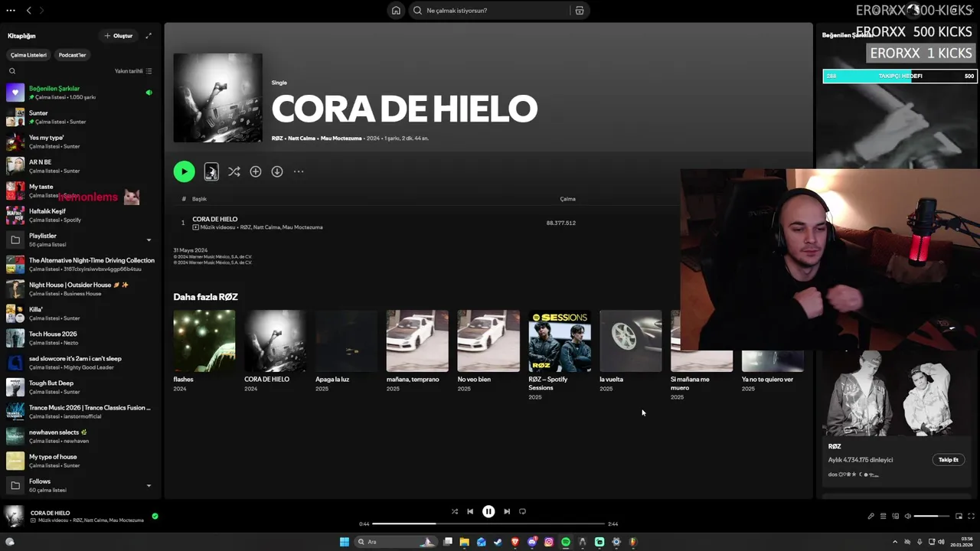Open the Night House | Outsider House playlist
The width and height of the screenshot is (980, 551).
coord(80,289)
